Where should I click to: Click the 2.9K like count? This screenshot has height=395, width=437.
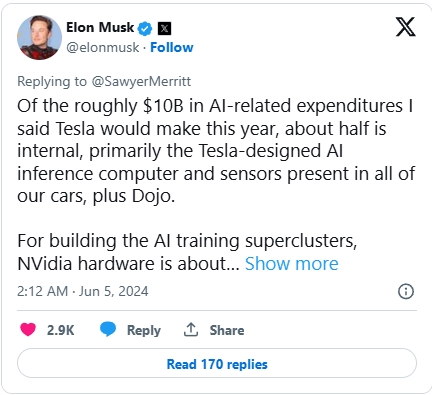[x=60, y=330]
